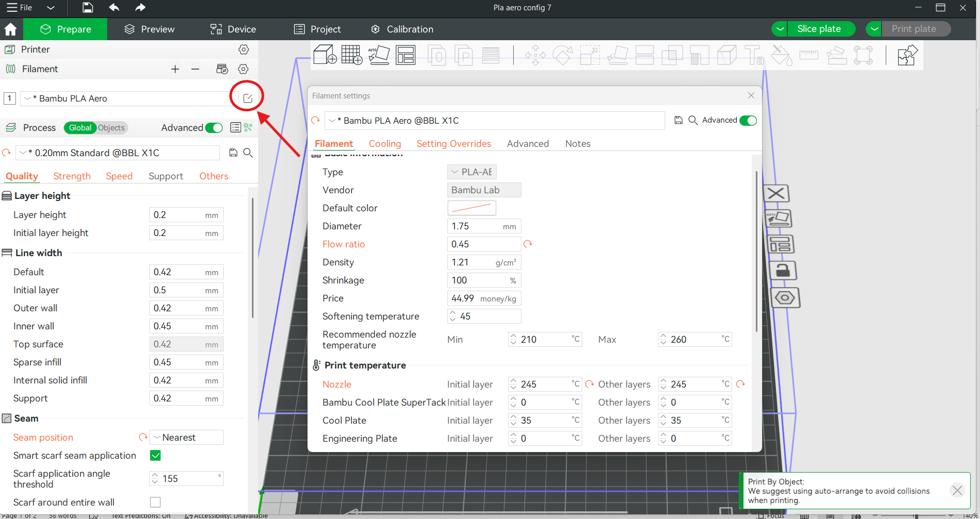Switch Process scope to Objects
The image size is (980, 519).
pos(111,128)
